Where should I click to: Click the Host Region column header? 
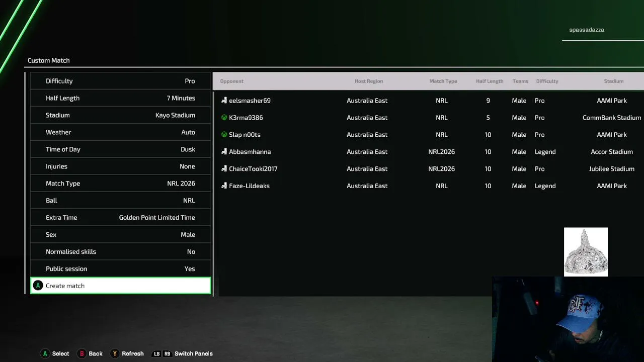click(x=369, y=81)
